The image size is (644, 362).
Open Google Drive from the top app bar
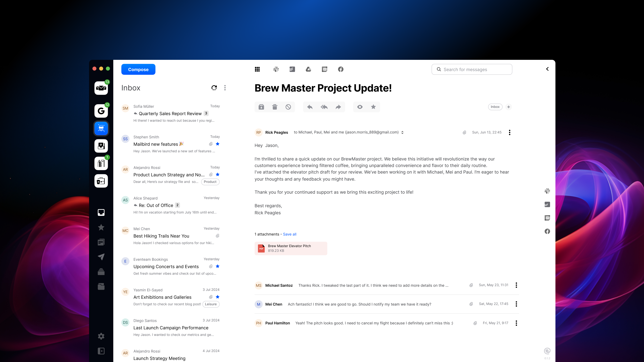[308, 69]
